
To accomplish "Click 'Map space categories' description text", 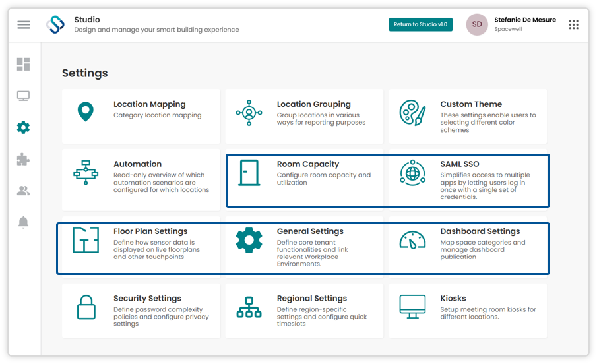I will pos(483,249).
